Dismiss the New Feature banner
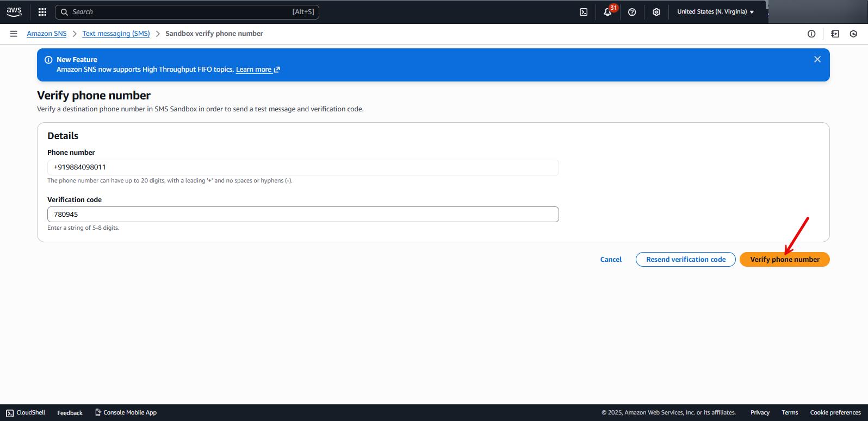 coord(817,59)
